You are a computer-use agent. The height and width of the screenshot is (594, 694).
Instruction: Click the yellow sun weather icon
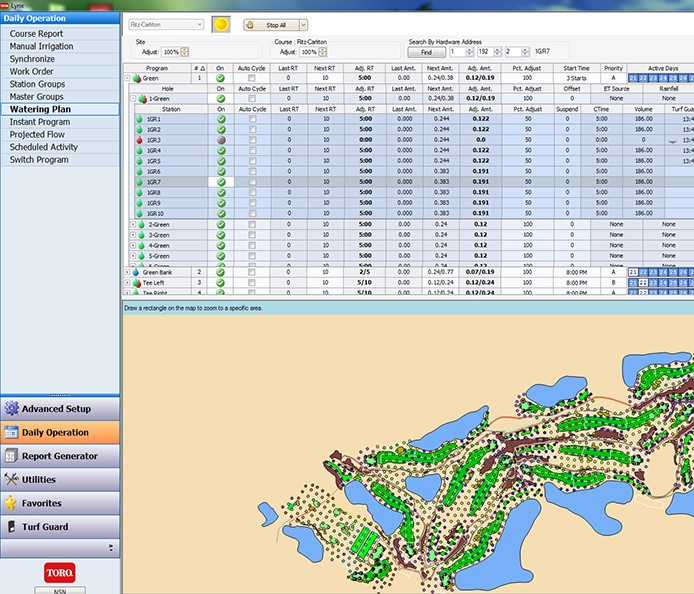(221, 25)
